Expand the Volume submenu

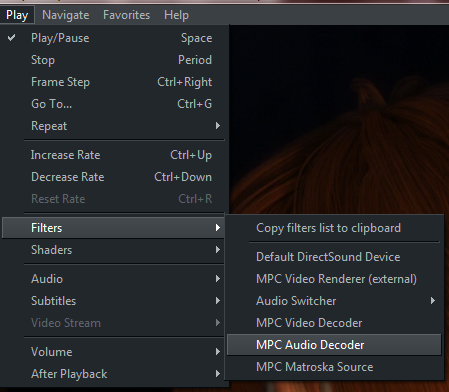(114, 352)
